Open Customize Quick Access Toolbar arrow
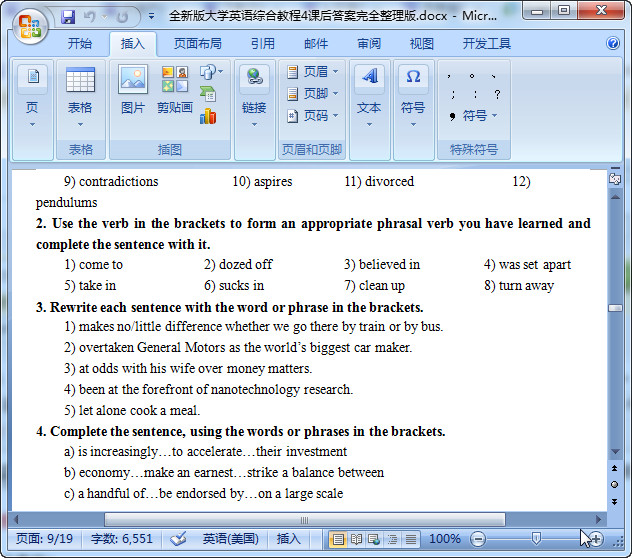 pyautogui.click(x=151, y=17)
